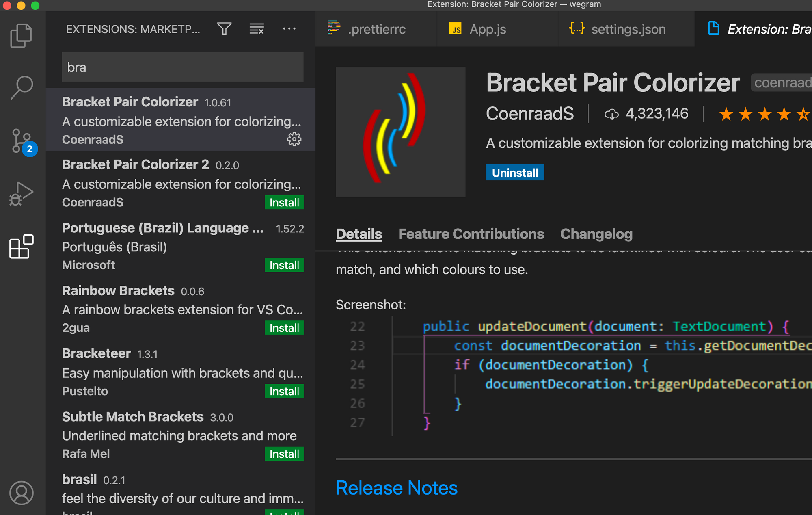This screenshot has height=515, width=812.
Task: Open the Changelog tab
Action: [x=596, y=234]
